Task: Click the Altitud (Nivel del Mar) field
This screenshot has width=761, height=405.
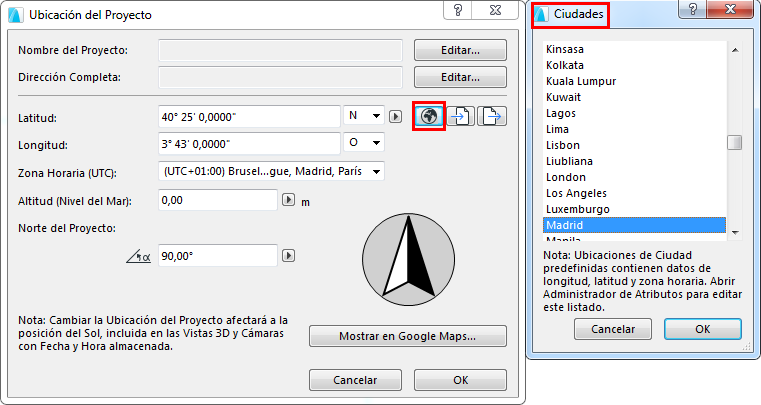Action: pos(218,200)
